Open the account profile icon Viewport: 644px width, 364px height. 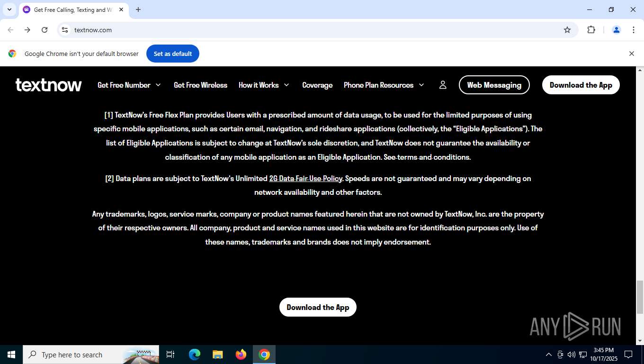443,85
